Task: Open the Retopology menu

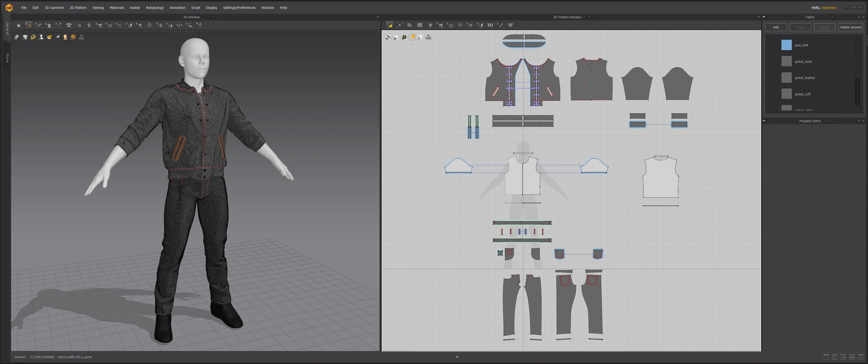Action: [155, 8]
